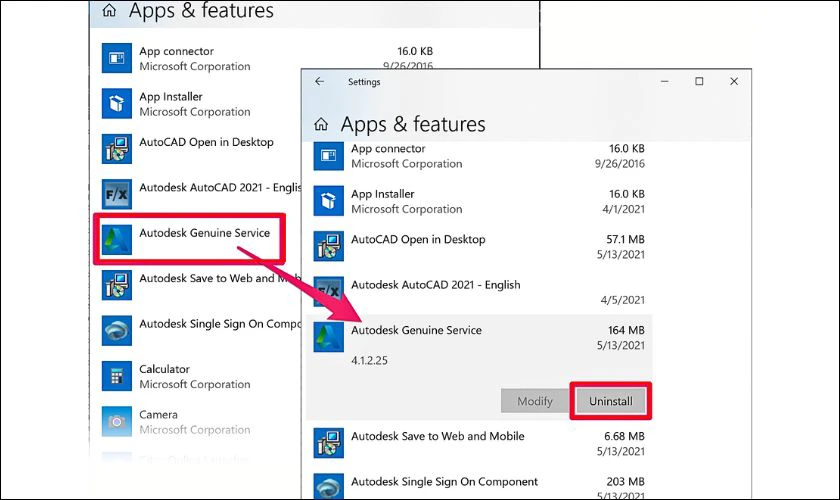
Task: Click 'Apps & features' heading in background window
Action: 201,11
